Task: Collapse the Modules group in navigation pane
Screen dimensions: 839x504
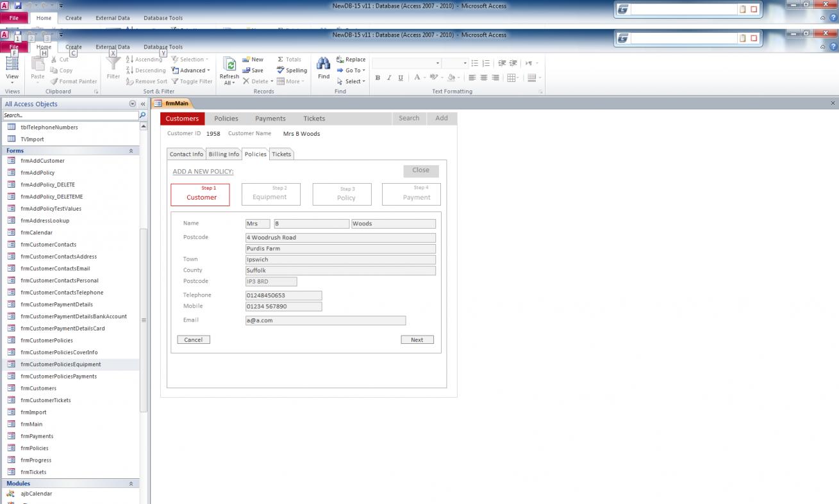Action: pos(131,484)
